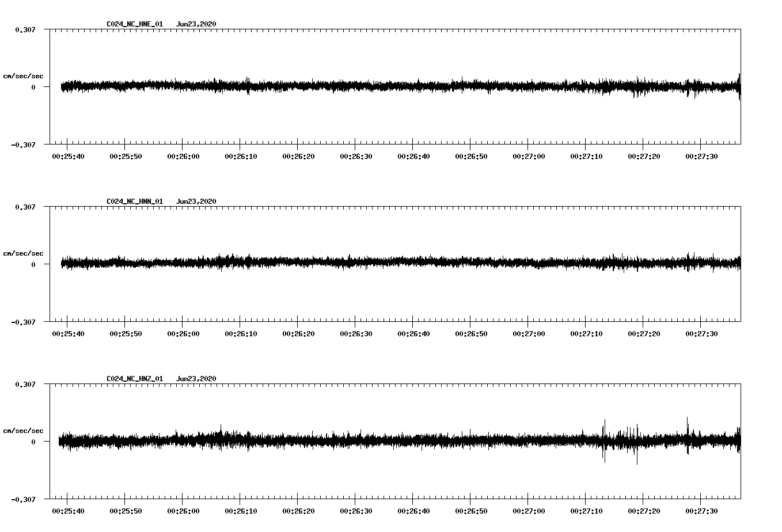Select time label 00:25:50 under HNE plot
Image resolution: width=782 pixels, height=532 pixels.
[x=126, y=157]
